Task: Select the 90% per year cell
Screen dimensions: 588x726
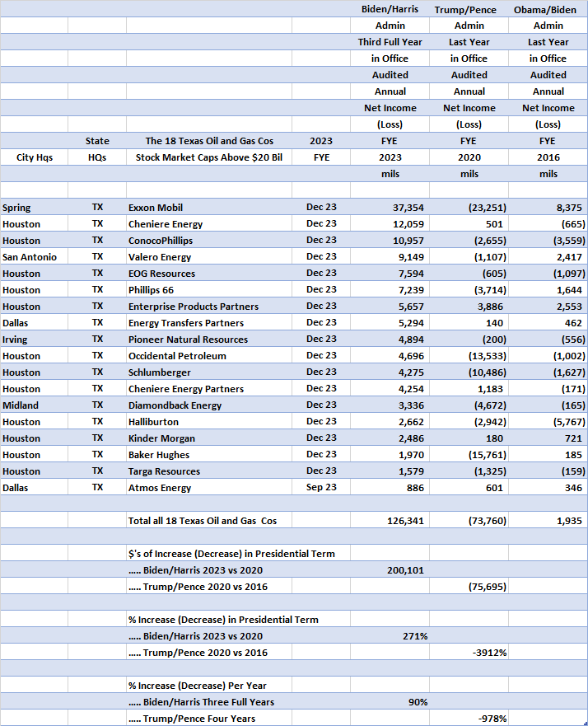Action: [x=390, y=702]
